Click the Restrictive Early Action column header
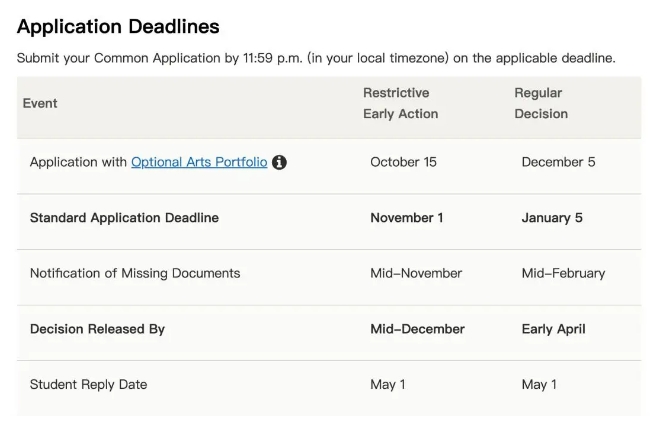654x437 pixels. [400, 103]
